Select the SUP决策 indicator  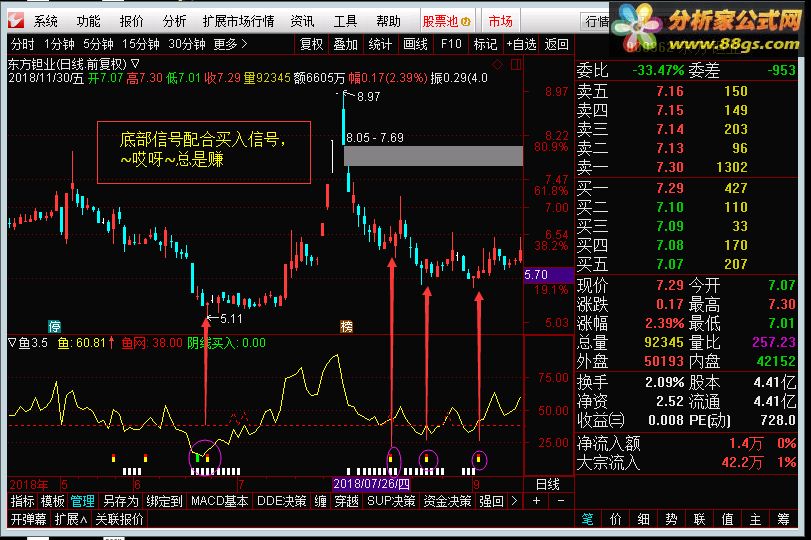(x=392, y=501)
